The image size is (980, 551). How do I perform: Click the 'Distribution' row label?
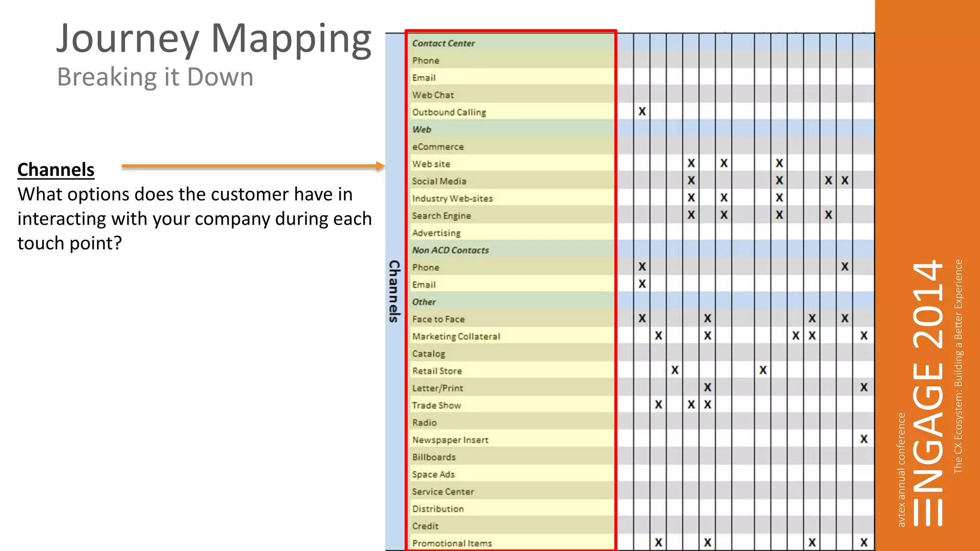tap(438, 508)
